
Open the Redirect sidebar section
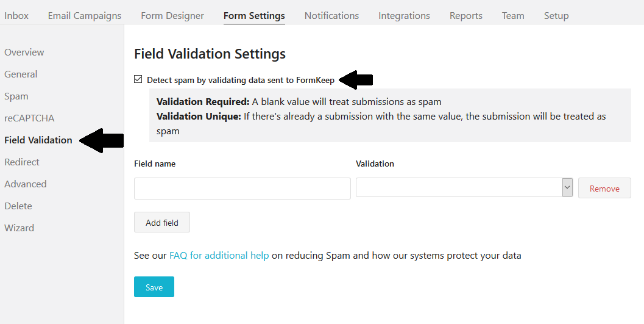[x=22, y=162]
